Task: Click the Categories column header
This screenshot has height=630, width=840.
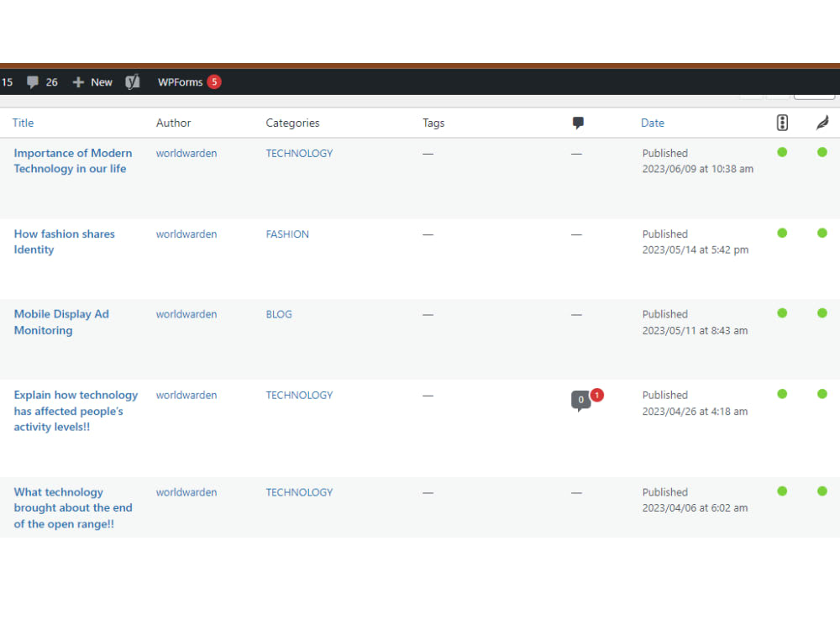Action: point(292,123)
